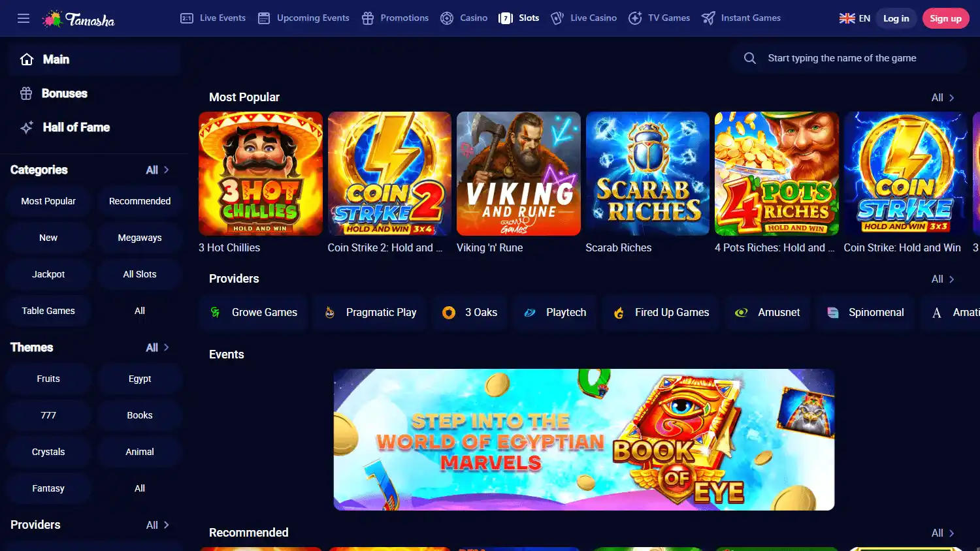Open the Live Casino section

(583, 18)
